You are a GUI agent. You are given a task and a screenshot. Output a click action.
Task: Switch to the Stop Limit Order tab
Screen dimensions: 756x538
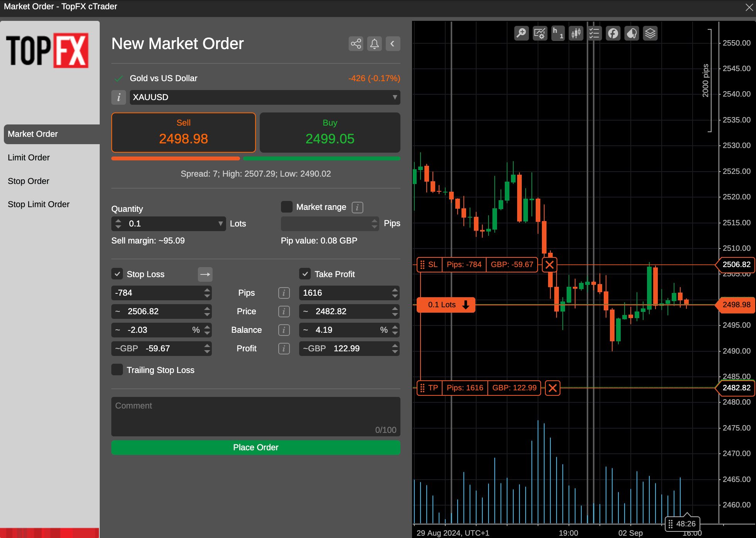39,204
